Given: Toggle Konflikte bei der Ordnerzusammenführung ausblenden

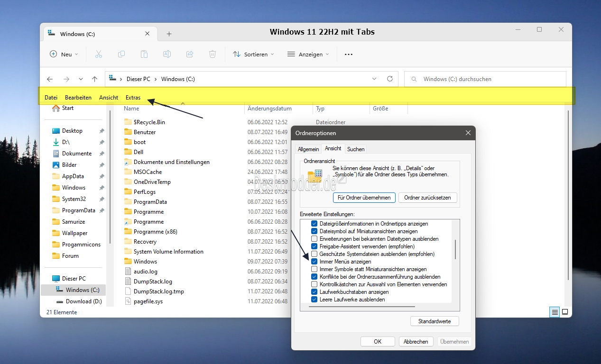Looking at the screenshot, I should 314,277.
